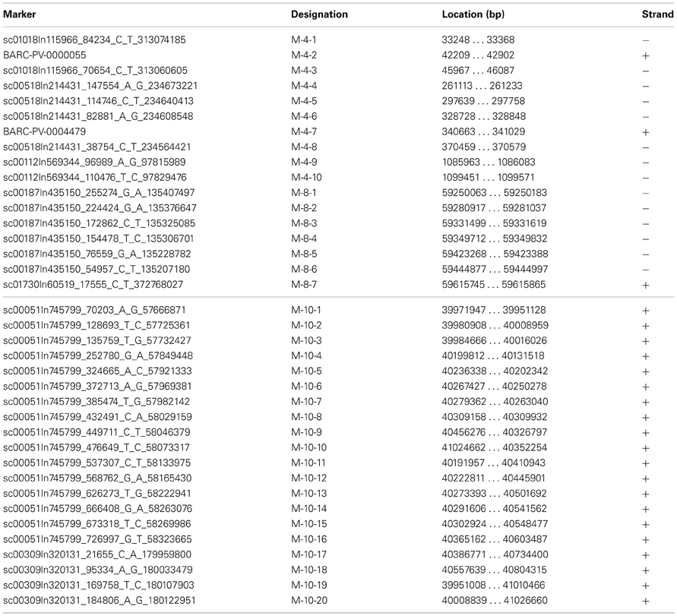Click location 261113 ... 261233
Image resolution: width=677 pixels, height=616 pixels.
coord(482,86)
